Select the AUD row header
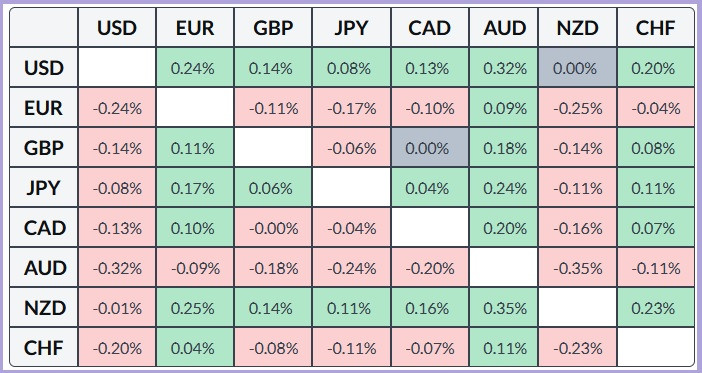 [44, 268]
